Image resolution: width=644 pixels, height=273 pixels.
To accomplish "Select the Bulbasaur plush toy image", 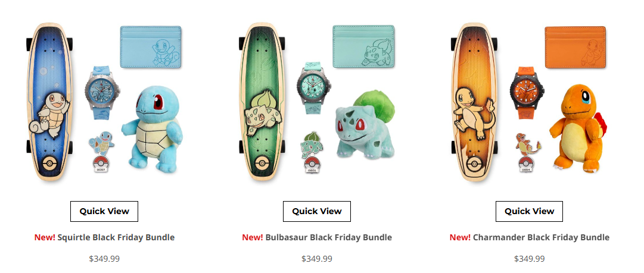I will coord(365,125).
